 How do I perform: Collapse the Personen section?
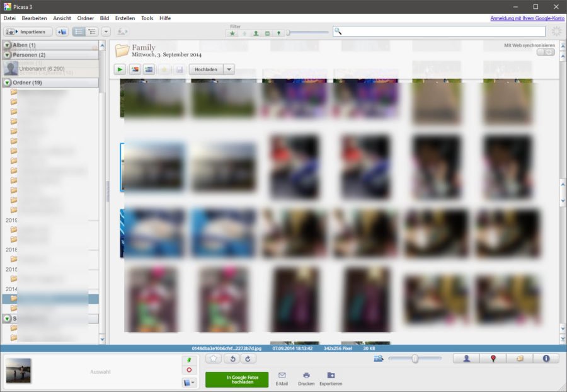click(7, 55)
